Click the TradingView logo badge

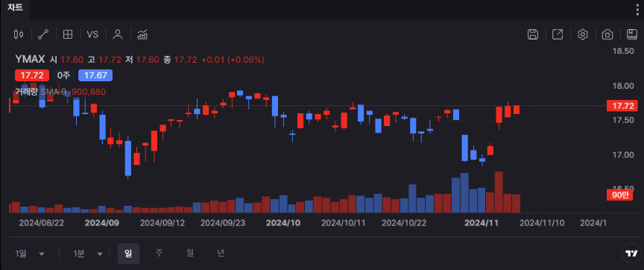(x=631, y=253)
